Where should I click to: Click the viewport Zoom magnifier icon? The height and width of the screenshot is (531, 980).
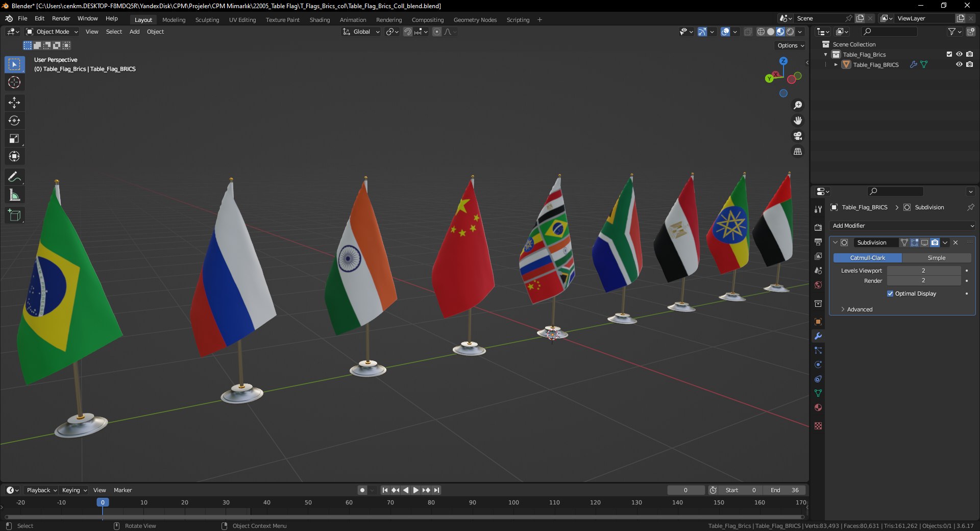coord(798,105)
